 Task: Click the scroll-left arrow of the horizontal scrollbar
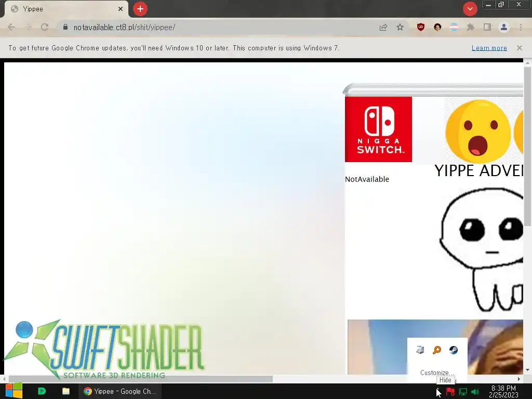pyautogui.click(x=4, y=379)
